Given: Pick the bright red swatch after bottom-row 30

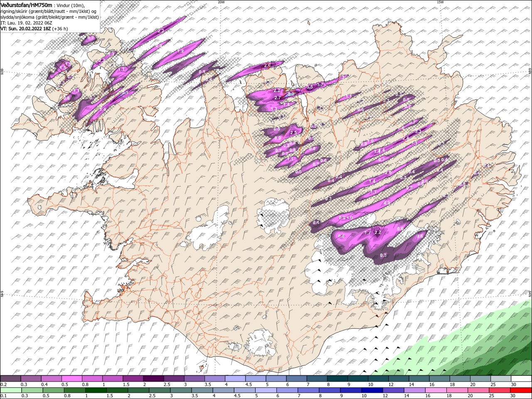Looking at the screenshot, I should tap(521, 390).
